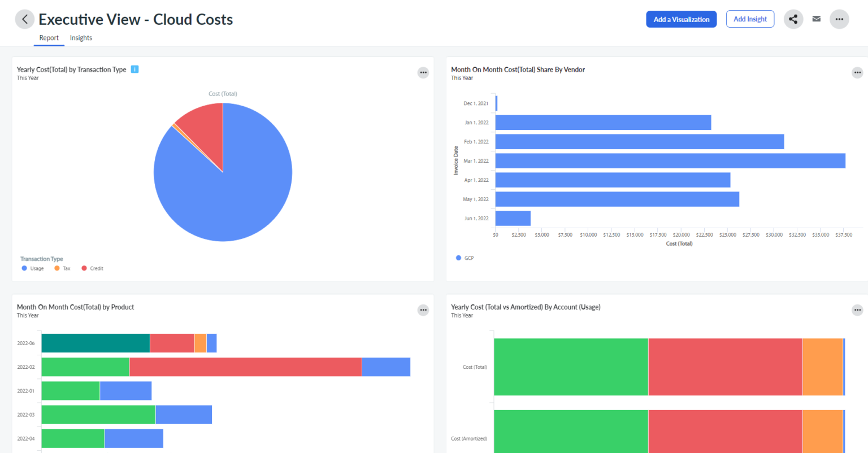The image size is (868, 453).
Task: Toggle the Usage legend item
Action: (33, 268)
